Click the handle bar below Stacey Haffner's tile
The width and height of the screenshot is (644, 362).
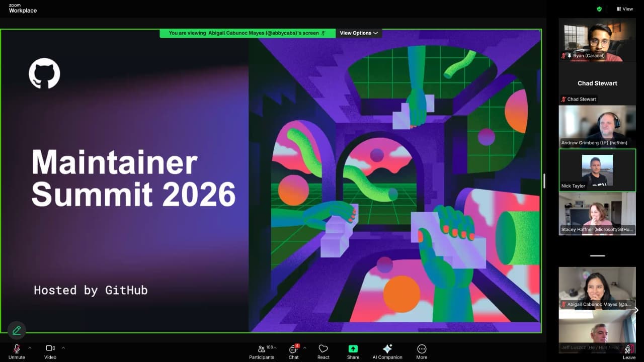597,256
